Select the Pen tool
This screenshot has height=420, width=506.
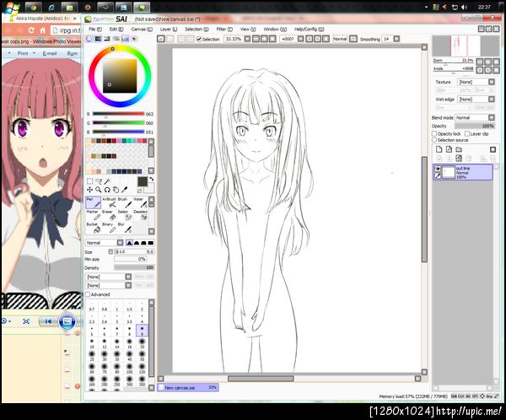pyautogui.click(x=93, y=202)
